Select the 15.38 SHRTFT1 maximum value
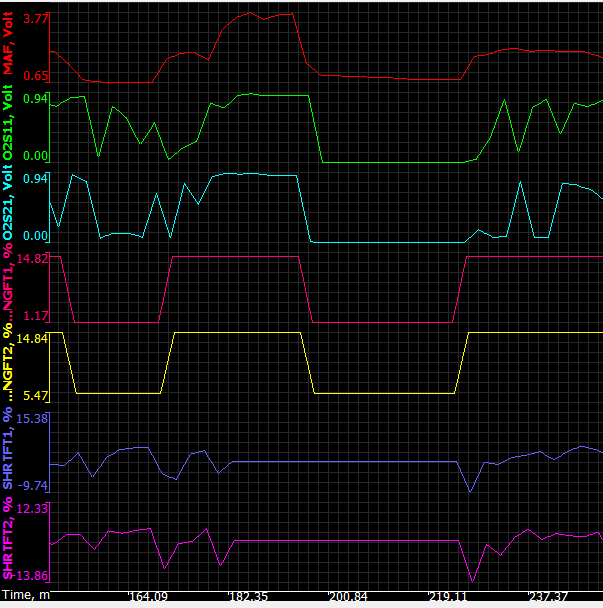The width and height of the screenshot is (603, 608). pos(33,418)
